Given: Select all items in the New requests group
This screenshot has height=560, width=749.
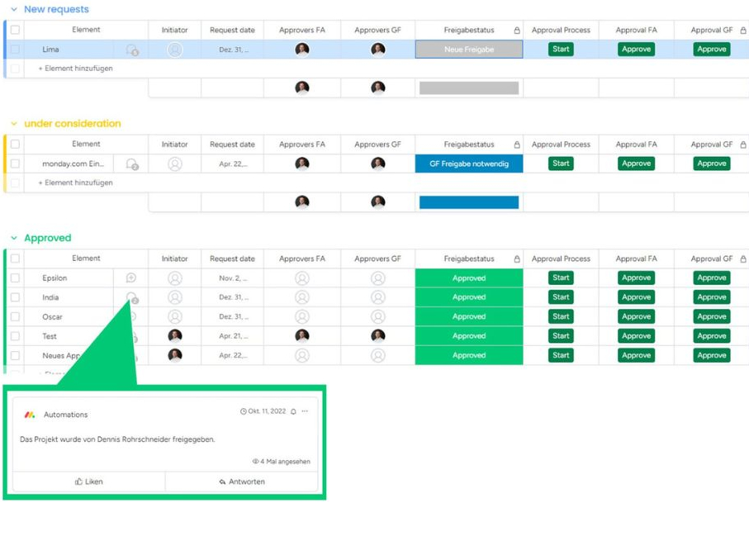Looking at the screenshot, I should click(x=13, y=29).
